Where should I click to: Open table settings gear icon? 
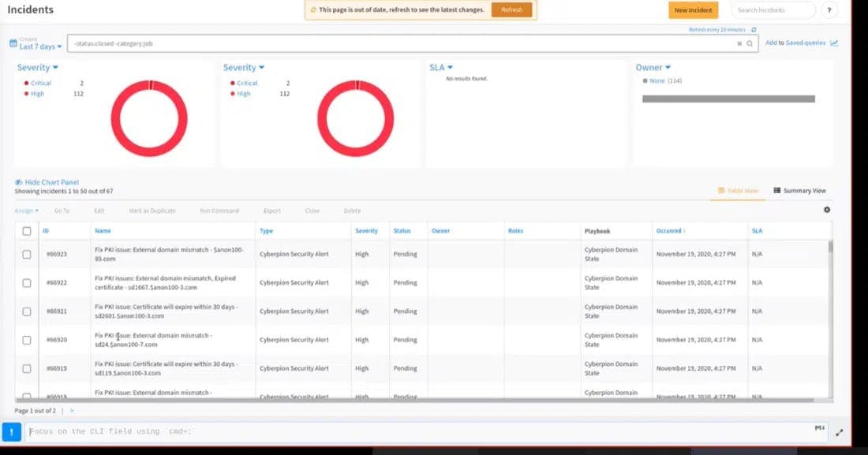(827, 210)
